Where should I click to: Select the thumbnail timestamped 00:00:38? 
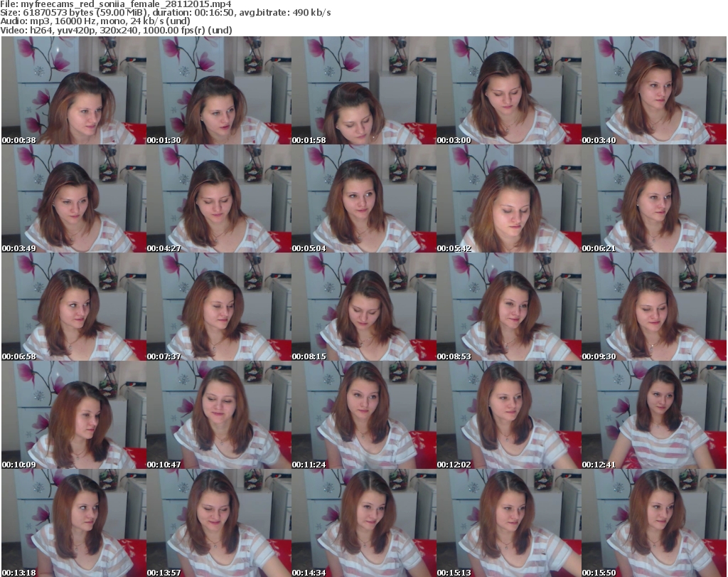[74, 90]
